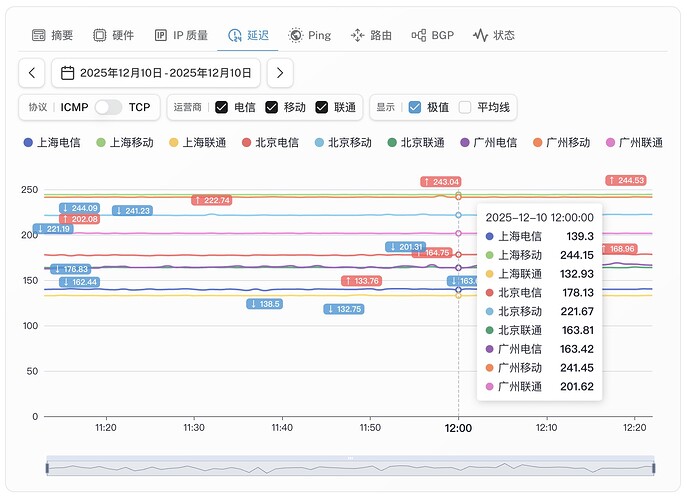
Task: Click the 138.5 min value marker
Action: click(264, 304)
